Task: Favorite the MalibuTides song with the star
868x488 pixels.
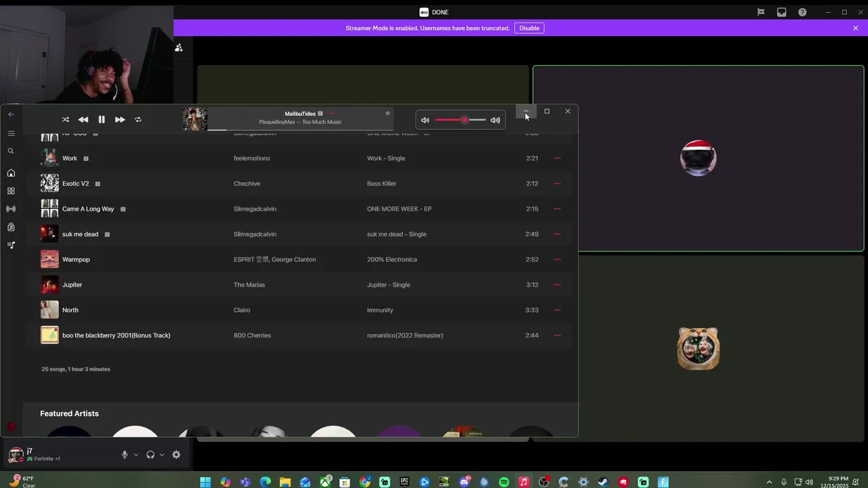Action: pos(388,113)
